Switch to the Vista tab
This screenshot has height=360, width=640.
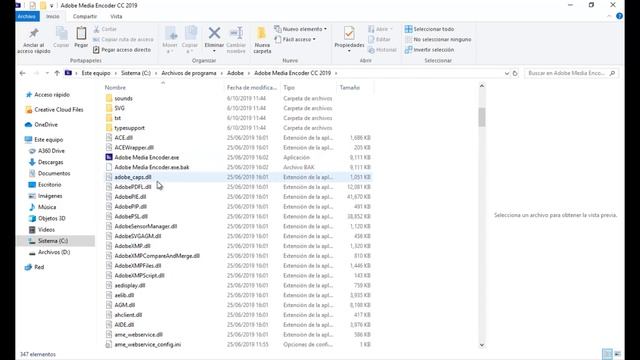116,16
